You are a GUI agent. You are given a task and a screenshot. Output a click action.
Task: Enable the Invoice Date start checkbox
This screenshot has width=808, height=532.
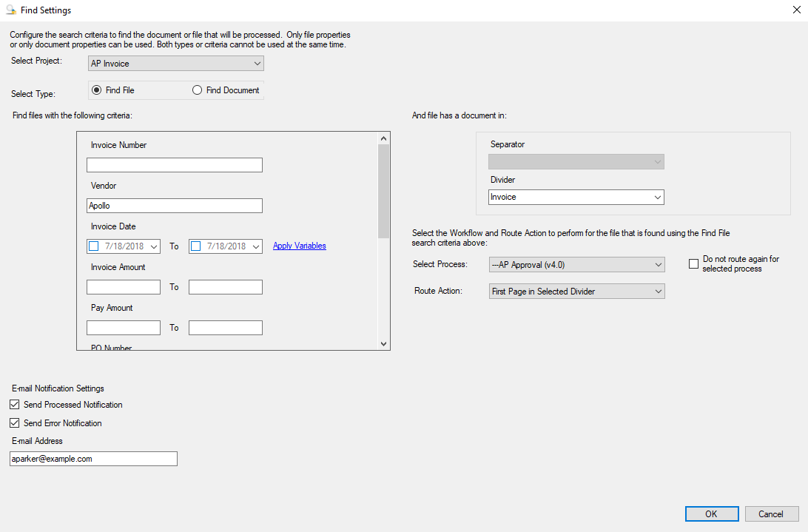point(93,246)
